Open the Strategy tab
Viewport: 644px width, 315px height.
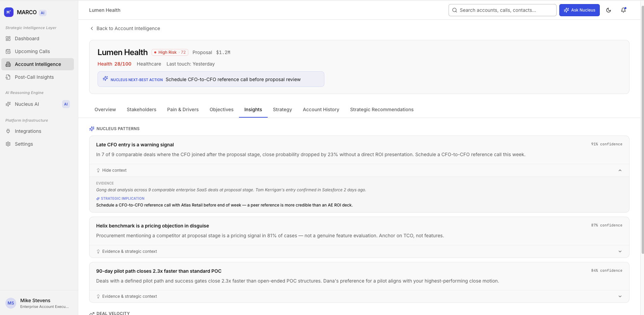[283, 110]
